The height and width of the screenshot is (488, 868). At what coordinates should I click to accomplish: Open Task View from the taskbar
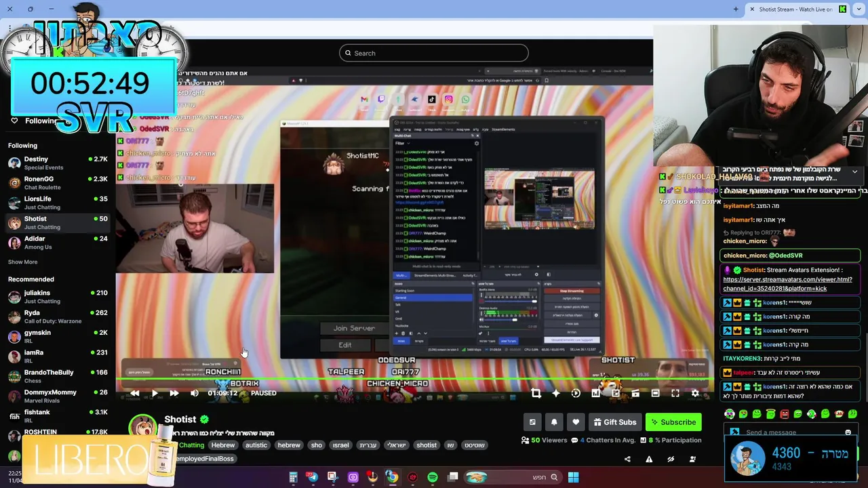452,477
